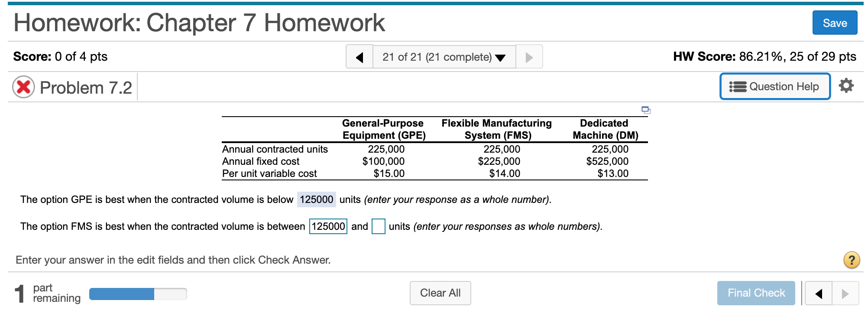Select the Problem 7.2 heading
Viewport: 868px width, 320px height.
coord(85,88)
